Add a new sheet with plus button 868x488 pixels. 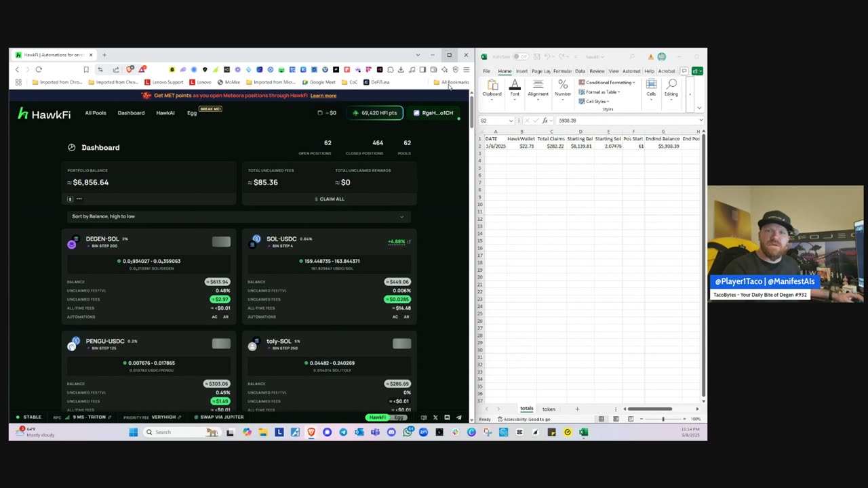click(577, 409)
